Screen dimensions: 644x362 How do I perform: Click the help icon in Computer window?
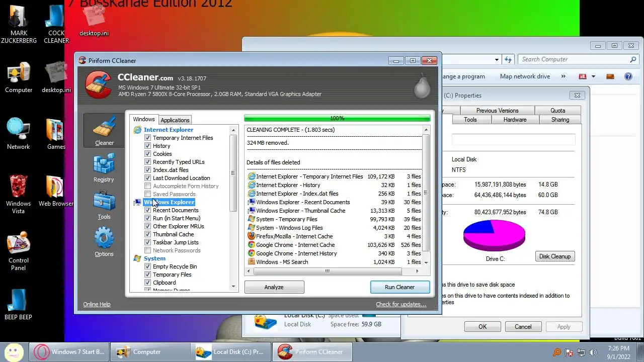[x=628, y=76]
